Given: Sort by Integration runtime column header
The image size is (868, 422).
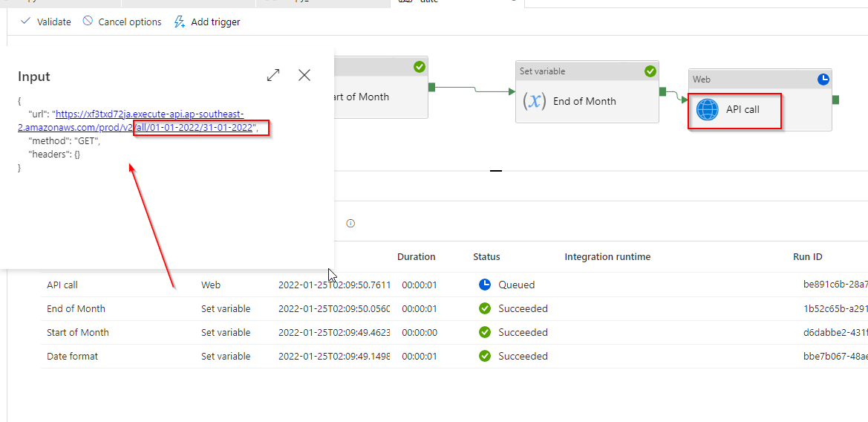Looking at the screenshot, I should (607, 257).
